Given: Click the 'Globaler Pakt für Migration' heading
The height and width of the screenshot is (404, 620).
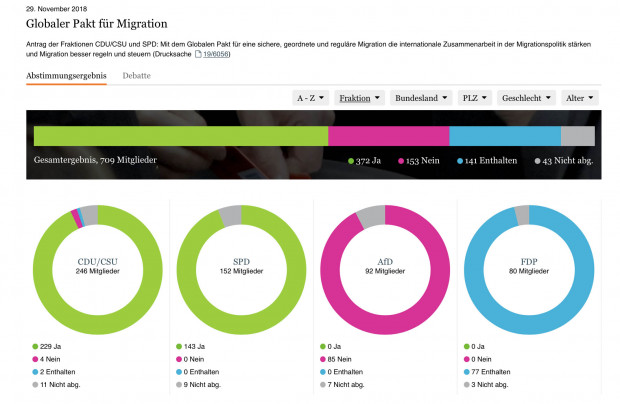Looking at the screenshot, I should click(x=96, y=24).
